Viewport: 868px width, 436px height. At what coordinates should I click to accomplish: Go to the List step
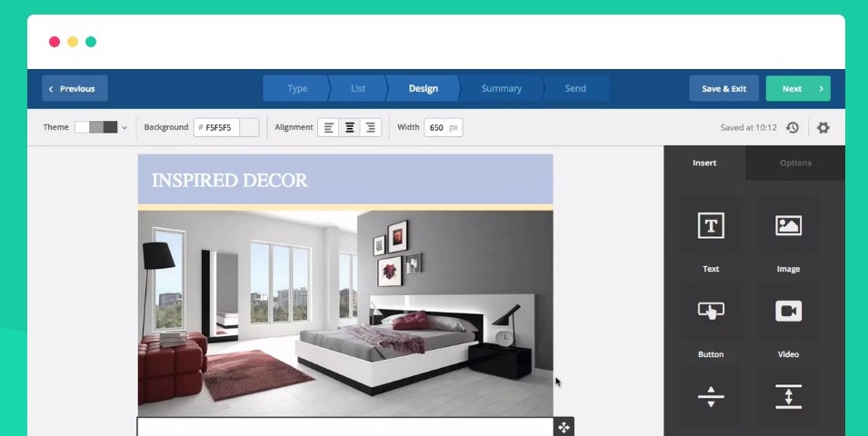click(x=358, y=88)
